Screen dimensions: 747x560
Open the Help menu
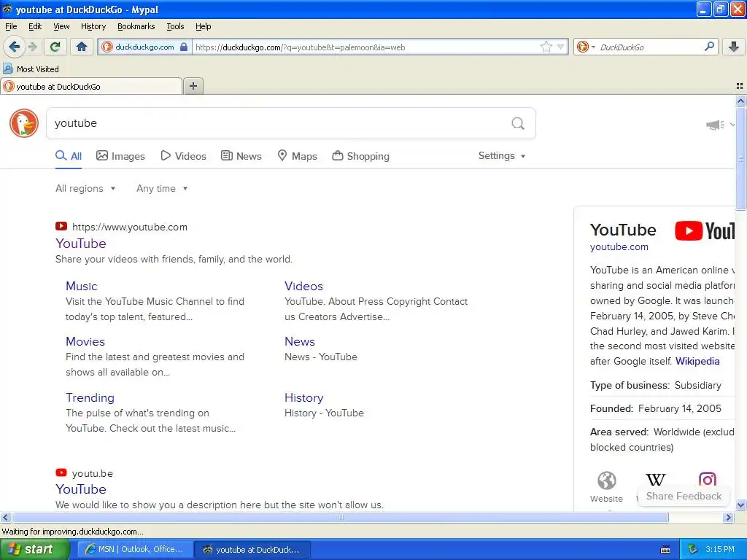click(204, 26)
